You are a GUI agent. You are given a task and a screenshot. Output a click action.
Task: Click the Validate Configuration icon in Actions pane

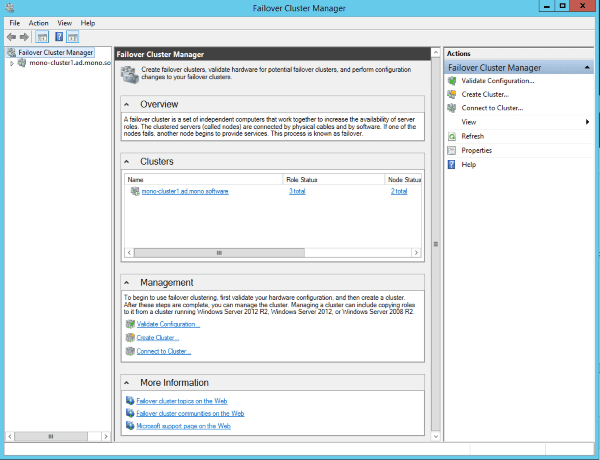click(x=452, y=81)
